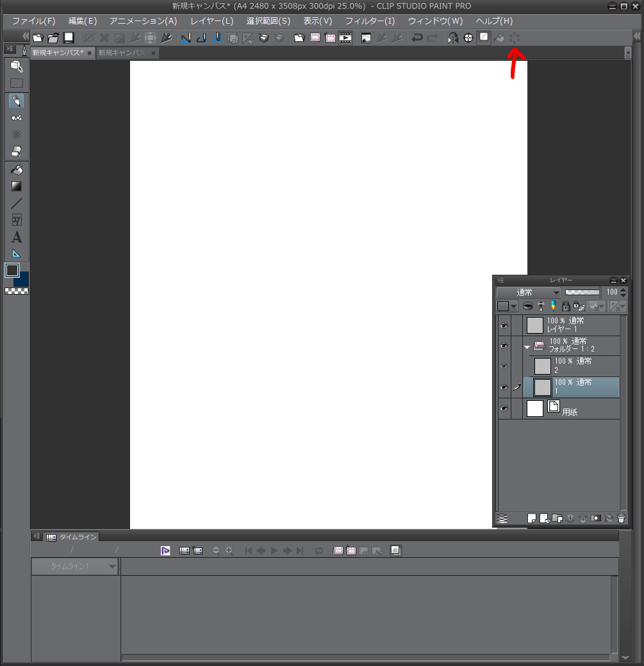Open タイムライン1 timeline dropdown
Image resolution: width=644 pixels, height=666 pixels.
click(x=75, y=566)
